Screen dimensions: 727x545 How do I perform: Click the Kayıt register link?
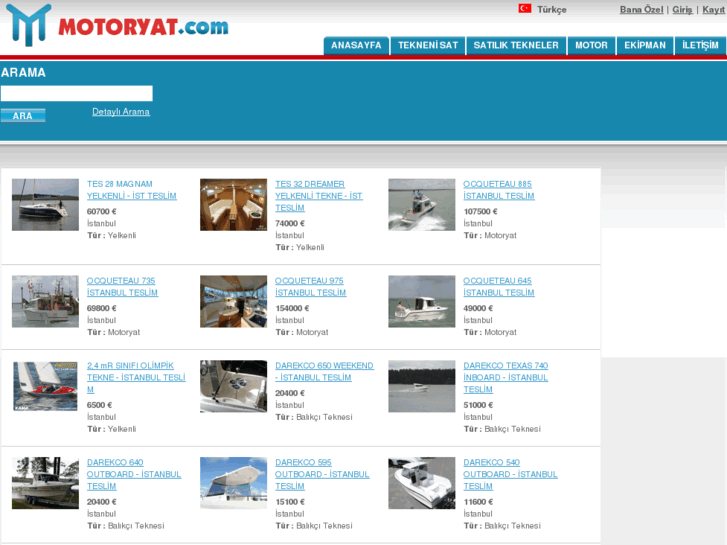(713, 9)
